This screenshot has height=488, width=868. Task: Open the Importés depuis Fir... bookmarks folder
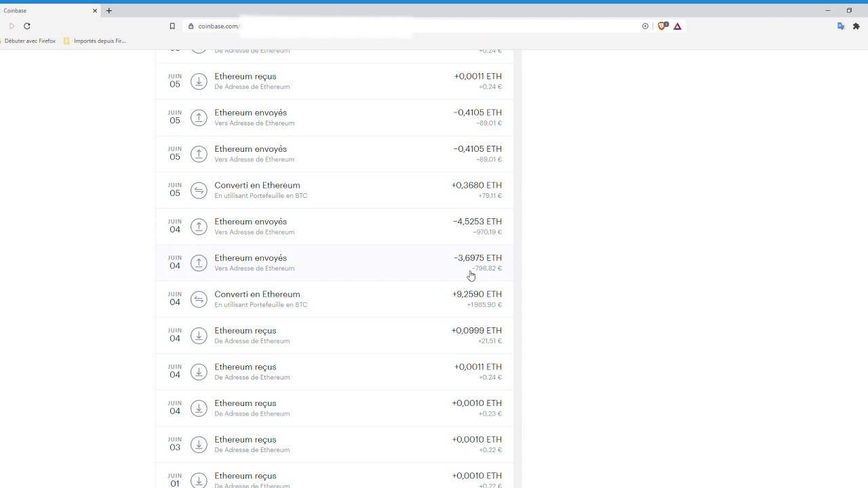coord(95,41)
